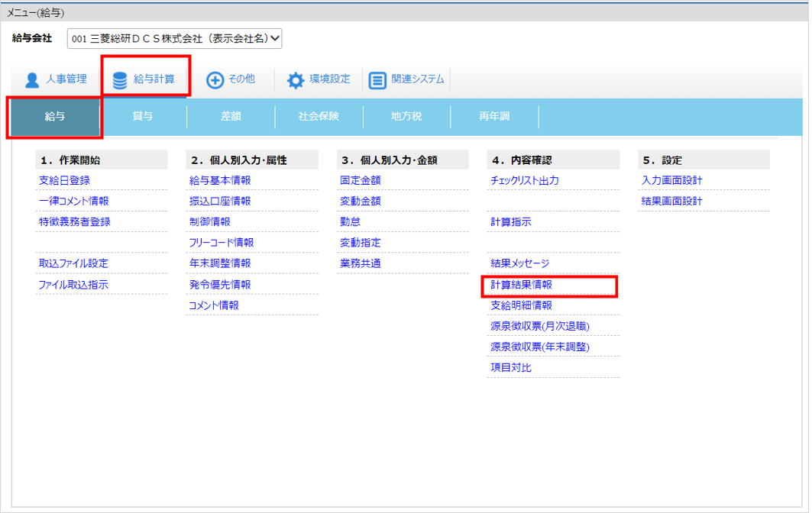Open the 関連システム menu label
Image resolution: width=812 pixels, height=513 pixels.
(x=418, y=79)
